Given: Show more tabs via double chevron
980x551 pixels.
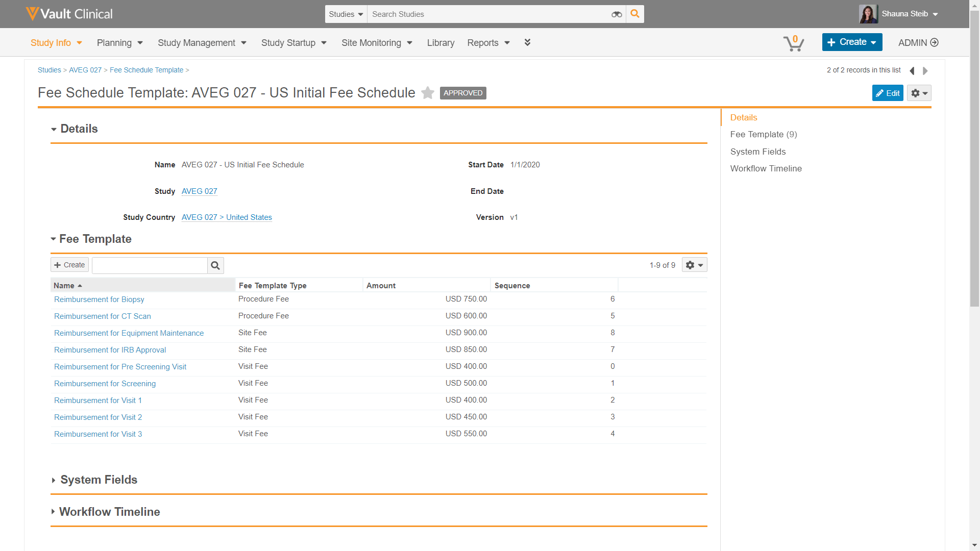Looking at the screenshot, I should [x=527, y=42].
